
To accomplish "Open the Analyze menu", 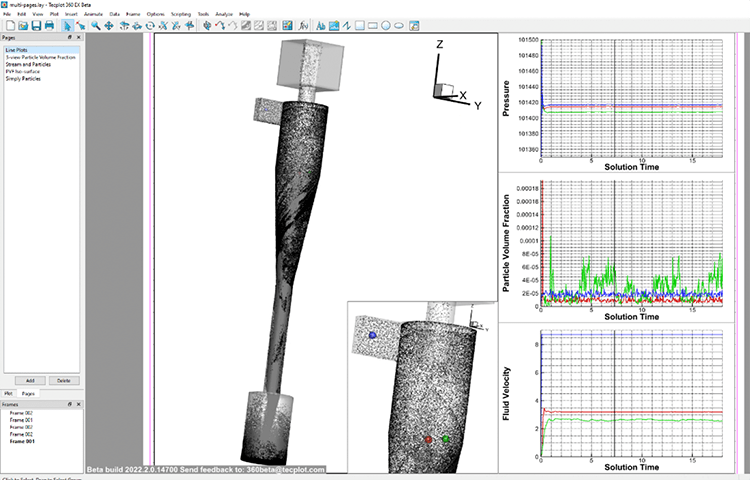I will click(x=224, y=14).
